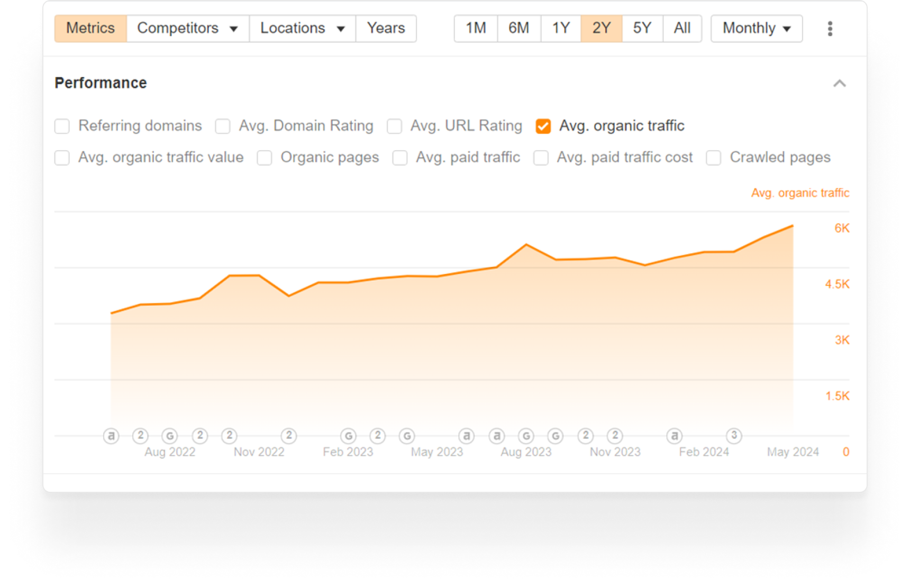This screenshot has height=588, width=910.
Task: Click the '4.5K' axis value
Action: pos(837,284)
